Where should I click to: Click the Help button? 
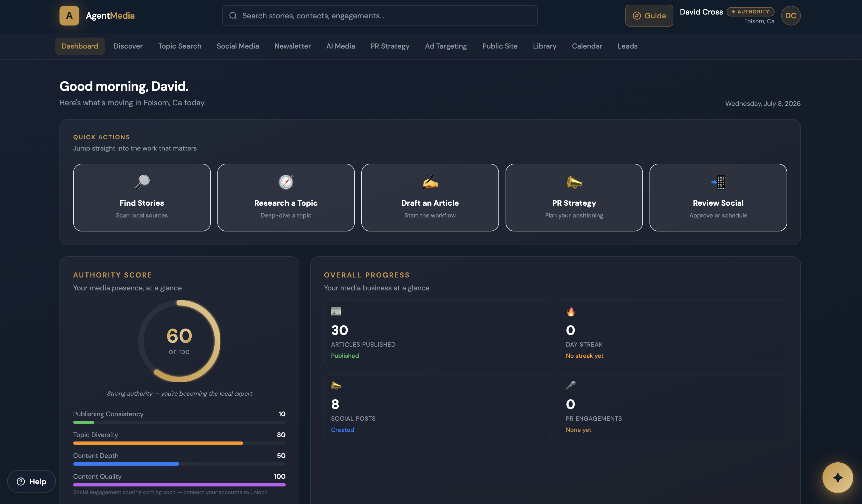[32, 482]
